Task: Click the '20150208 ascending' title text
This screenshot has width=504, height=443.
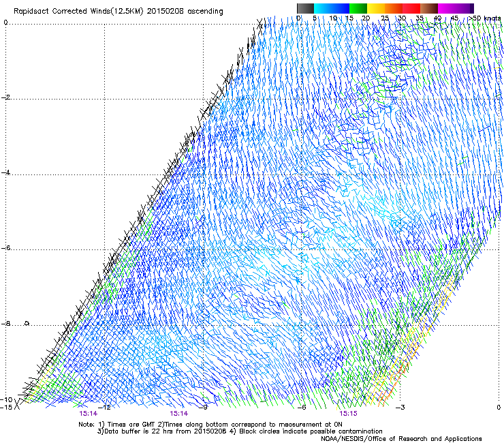Action: pyautogui.click(x=185, y=12)
